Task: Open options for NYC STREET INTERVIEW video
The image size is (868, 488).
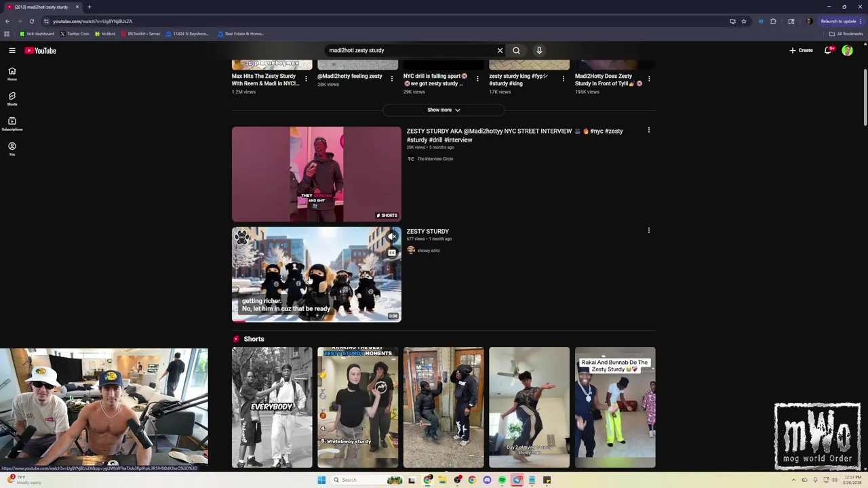Action: [x=648, y=130]
